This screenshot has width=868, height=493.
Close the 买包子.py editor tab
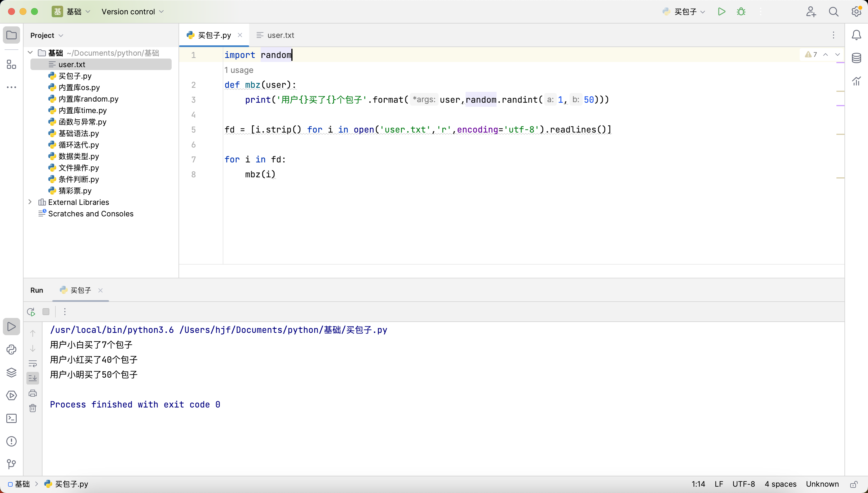(240, 35)
